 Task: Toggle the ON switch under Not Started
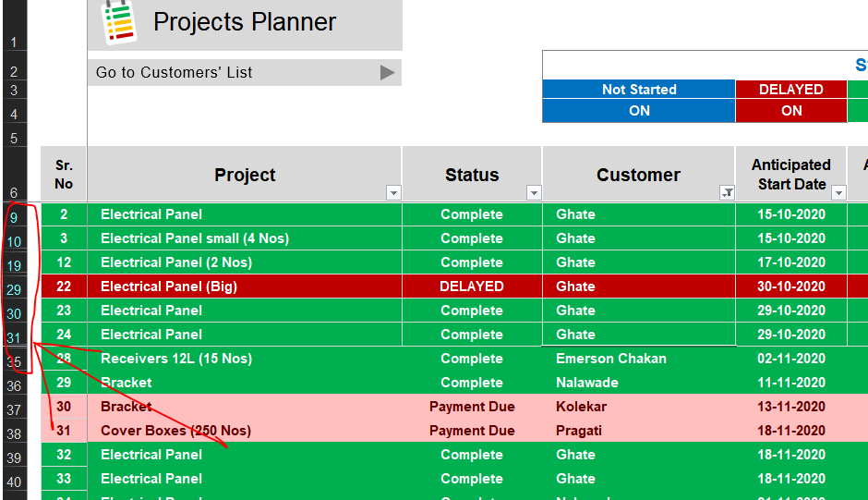[x=639, y=111]
